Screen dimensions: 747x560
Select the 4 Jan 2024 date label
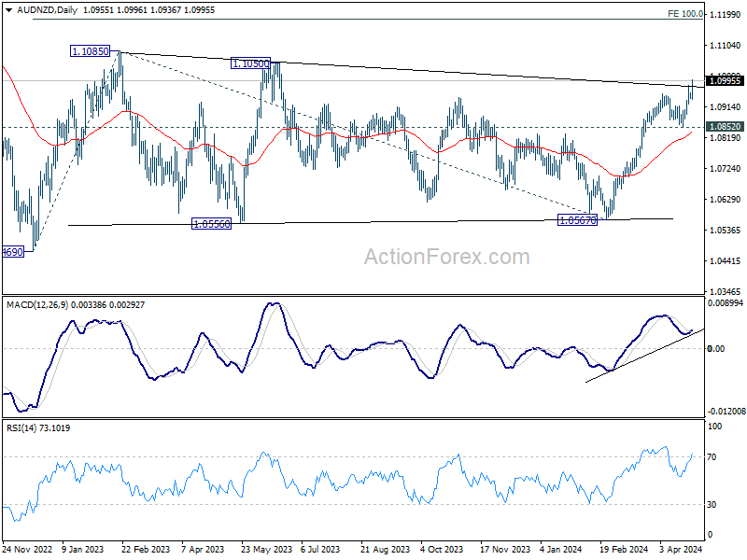(561, 549)
